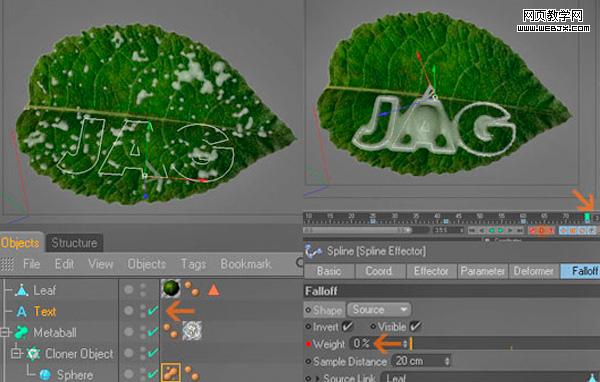Image resolution: width=600 pixels, height=382 pixels.
Task: Disable the Cloner Object checkmark
Action: [153, 352]
